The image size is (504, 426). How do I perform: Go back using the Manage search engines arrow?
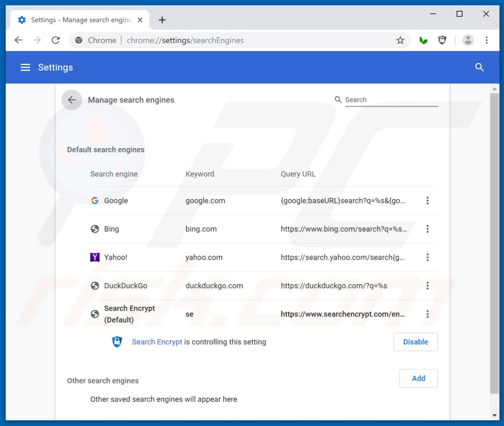71,100
